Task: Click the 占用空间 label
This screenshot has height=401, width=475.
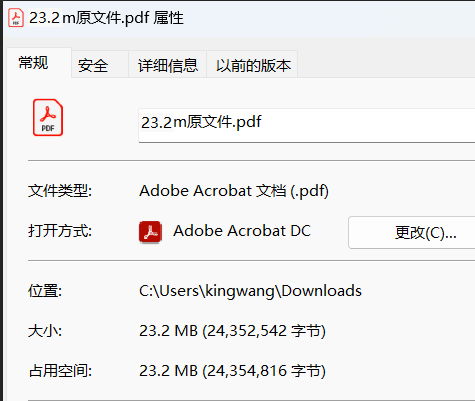Action: point(60,371)
